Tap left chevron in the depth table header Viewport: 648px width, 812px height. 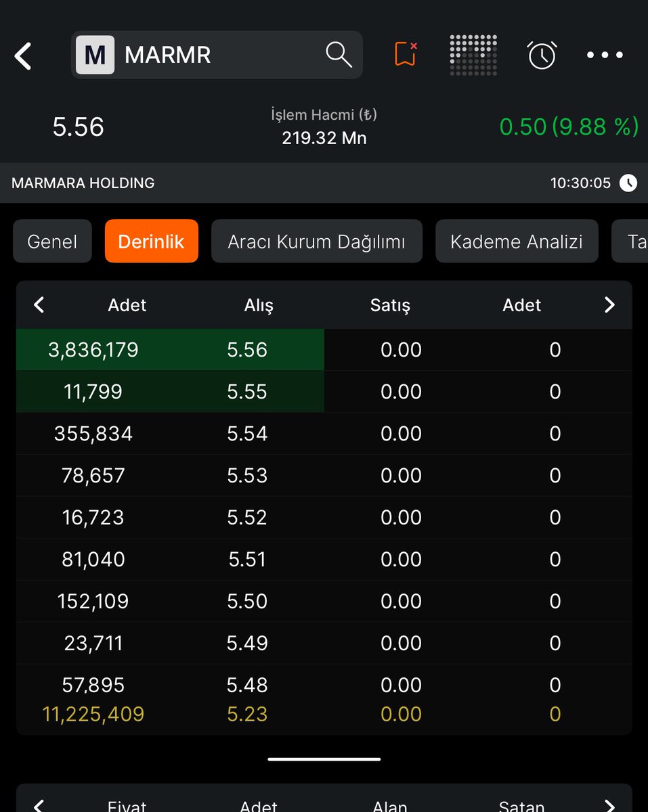[x=39, y=305]
